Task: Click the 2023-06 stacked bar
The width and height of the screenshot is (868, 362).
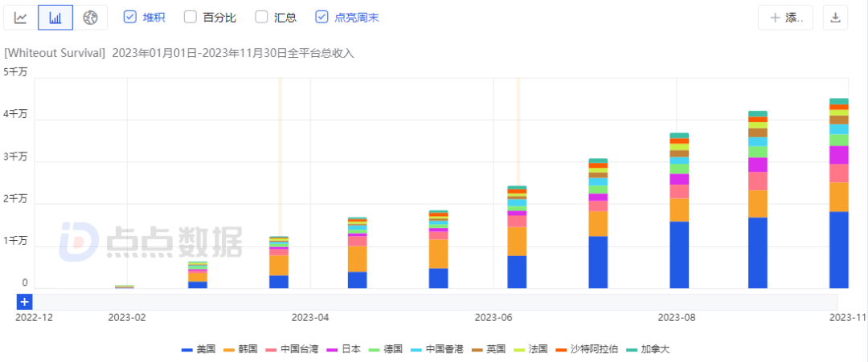Action: (517, 237)
